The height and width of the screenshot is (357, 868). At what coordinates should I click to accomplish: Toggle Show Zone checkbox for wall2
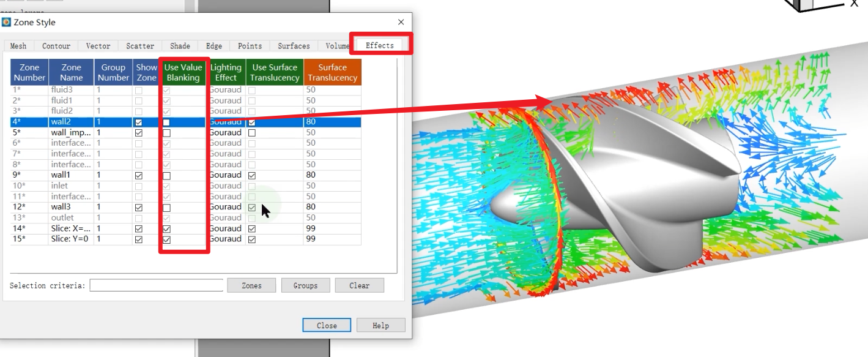tap(139, 122)
